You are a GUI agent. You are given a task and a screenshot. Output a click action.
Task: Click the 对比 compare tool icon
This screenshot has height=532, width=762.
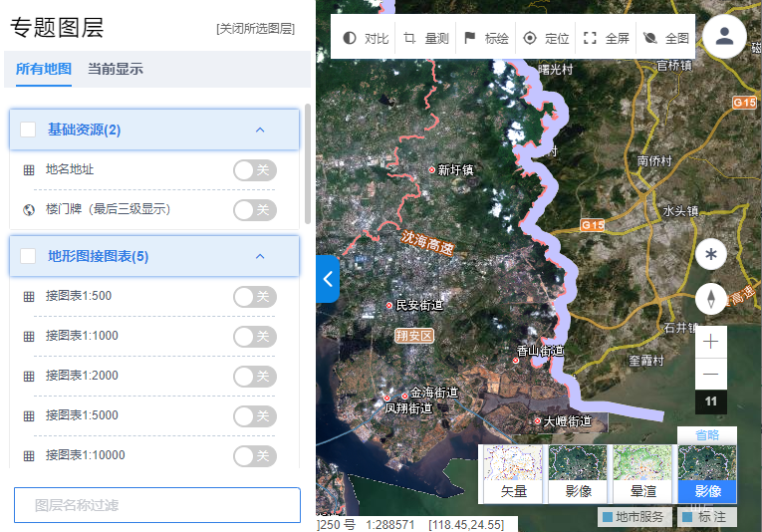(351, 39)
